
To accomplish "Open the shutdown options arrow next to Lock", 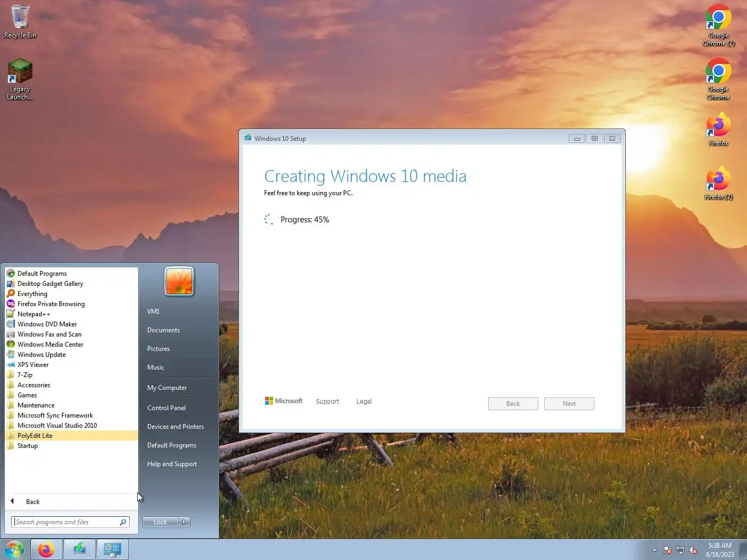I will tap(184, 522).
